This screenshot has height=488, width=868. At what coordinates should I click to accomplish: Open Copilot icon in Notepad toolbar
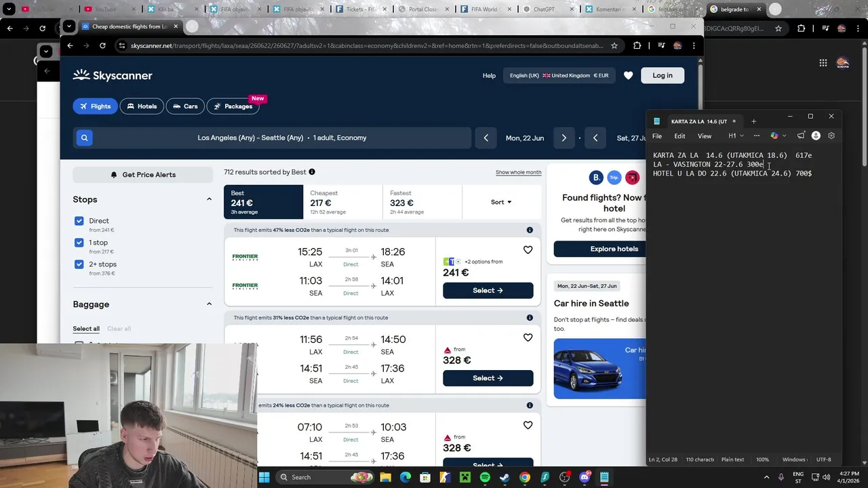coord(774,136)
